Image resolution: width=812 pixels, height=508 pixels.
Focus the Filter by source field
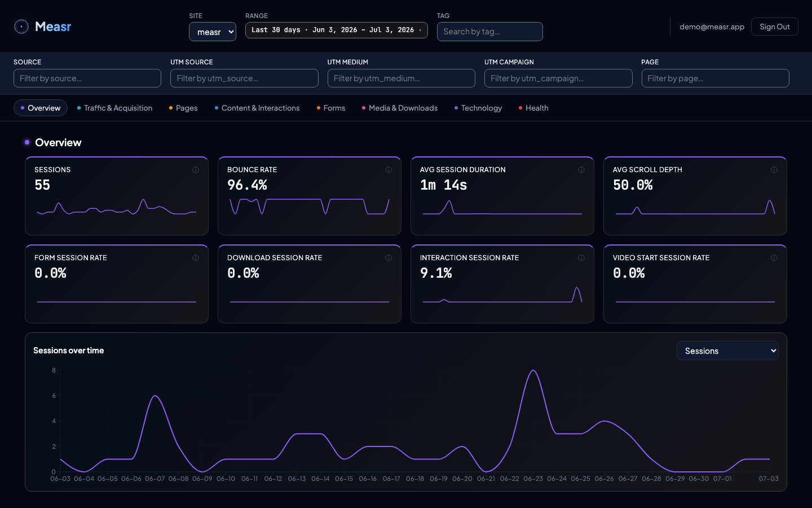pyautogui.click(x=87, y=78)
